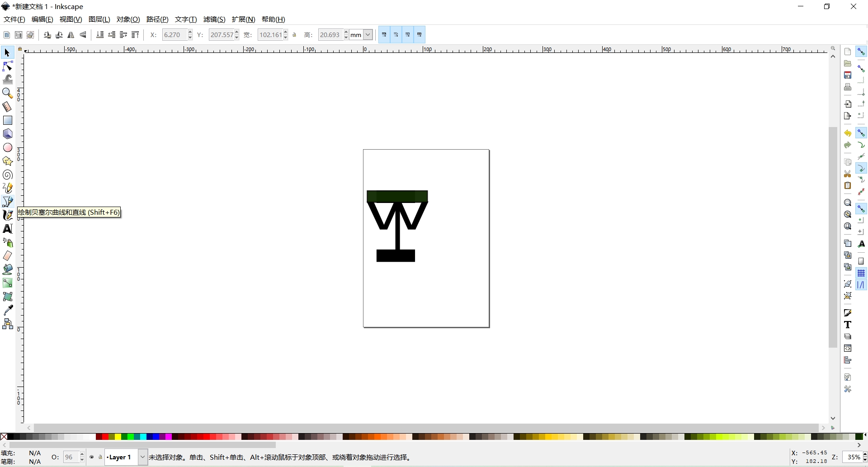Open the XML editor icon

point(848,348)
